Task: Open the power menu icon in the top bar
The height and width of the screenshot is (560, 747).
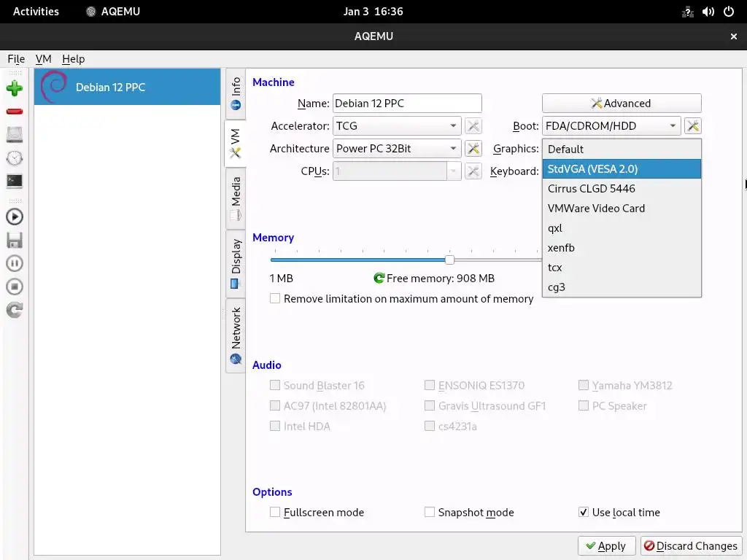Action: click(729, 12)
